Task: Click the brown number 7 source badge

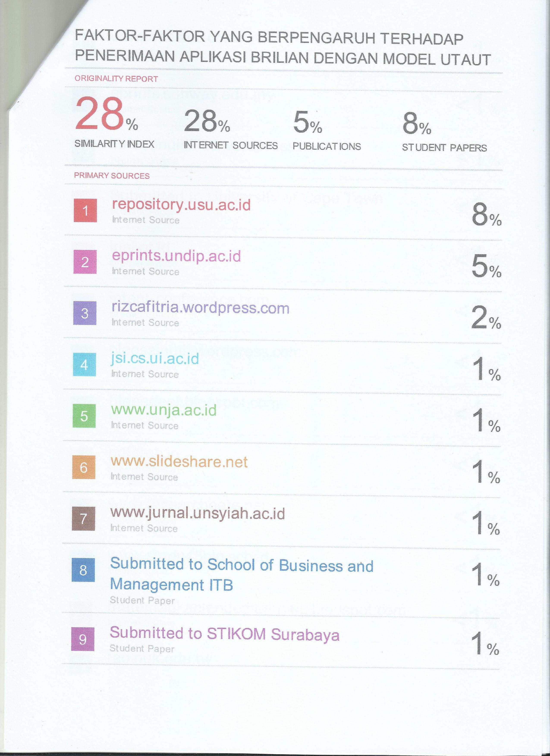Action: 83,518
